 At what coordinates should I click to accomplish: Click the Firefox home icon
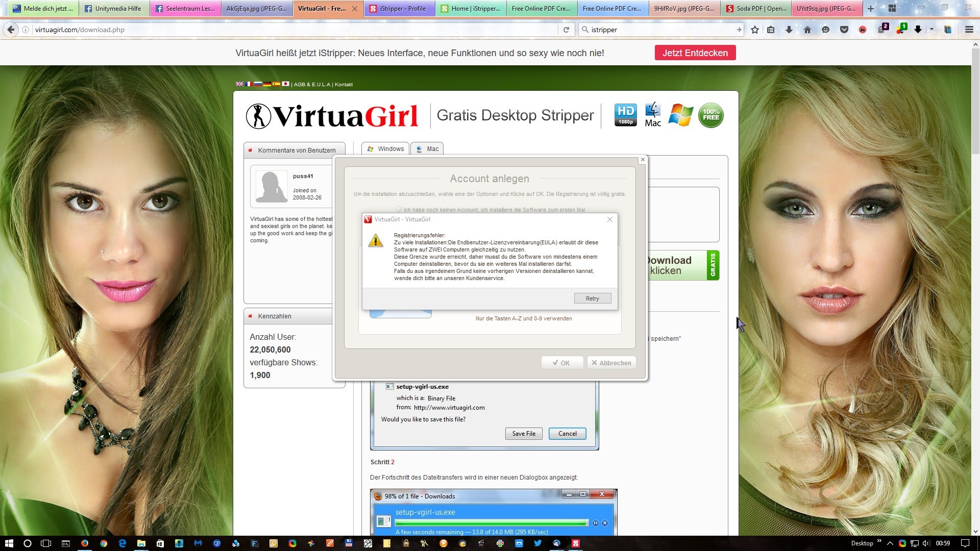click(807, 30)
